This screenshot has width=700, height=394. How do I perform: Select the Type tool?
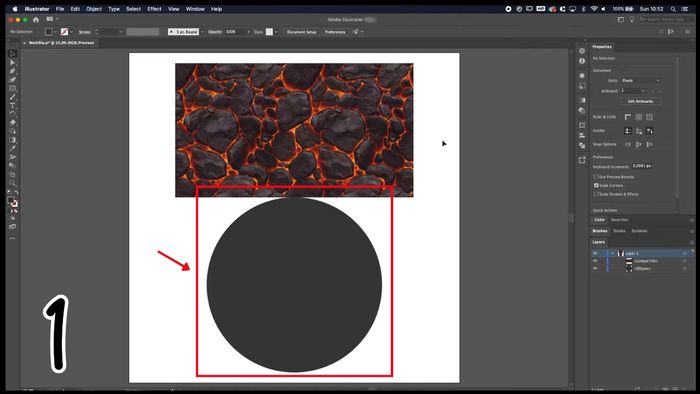tap(12, 105)
